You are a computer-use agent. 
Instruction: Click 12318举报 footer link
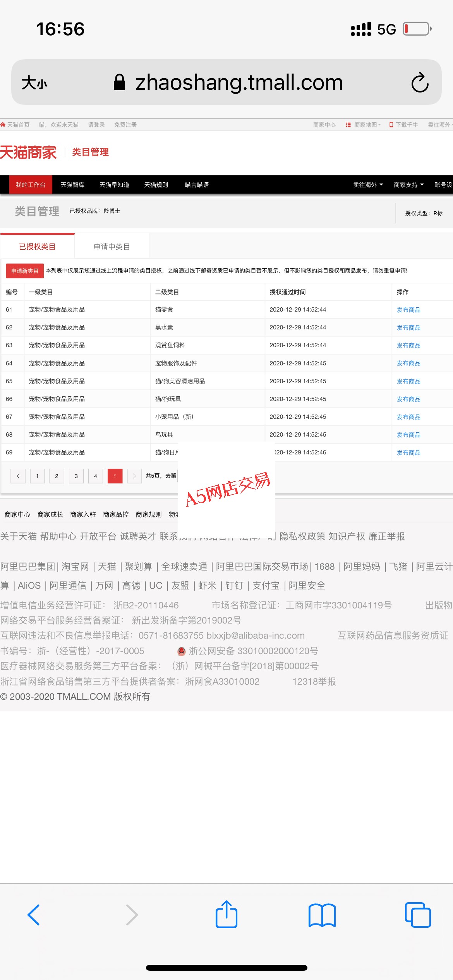314,682
